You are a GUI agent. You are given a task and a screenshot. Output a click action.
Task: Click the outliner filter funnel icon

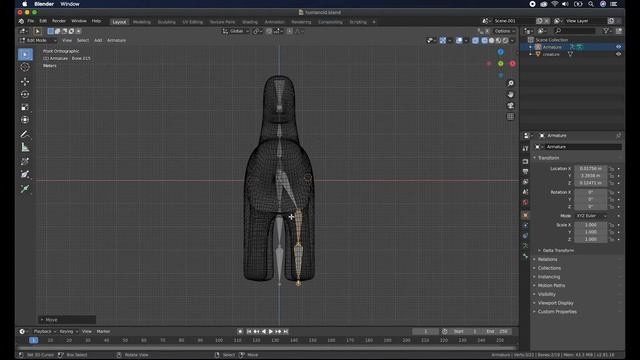pos(607,31)
